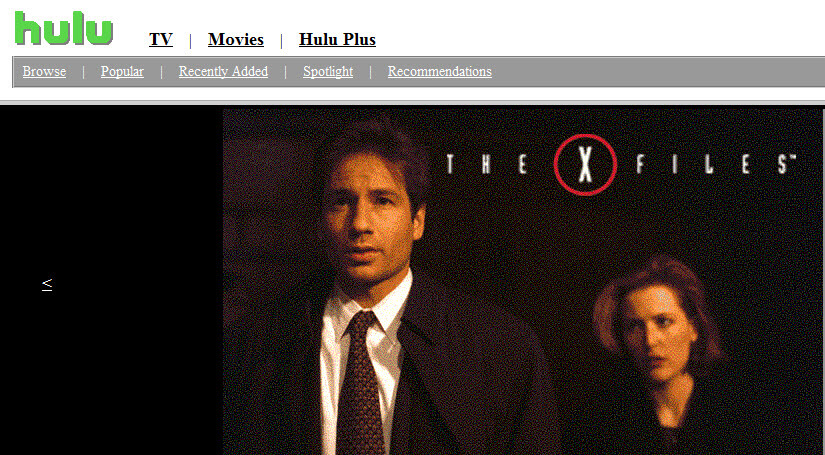The image size is (825, 455).
Task: Click the word FILES in banner title
Action: (715, 165)
